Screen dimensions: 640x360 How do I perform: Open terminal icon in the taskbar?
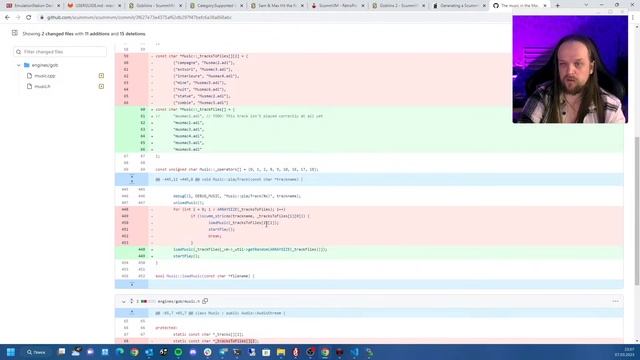(x=237, y=352)
